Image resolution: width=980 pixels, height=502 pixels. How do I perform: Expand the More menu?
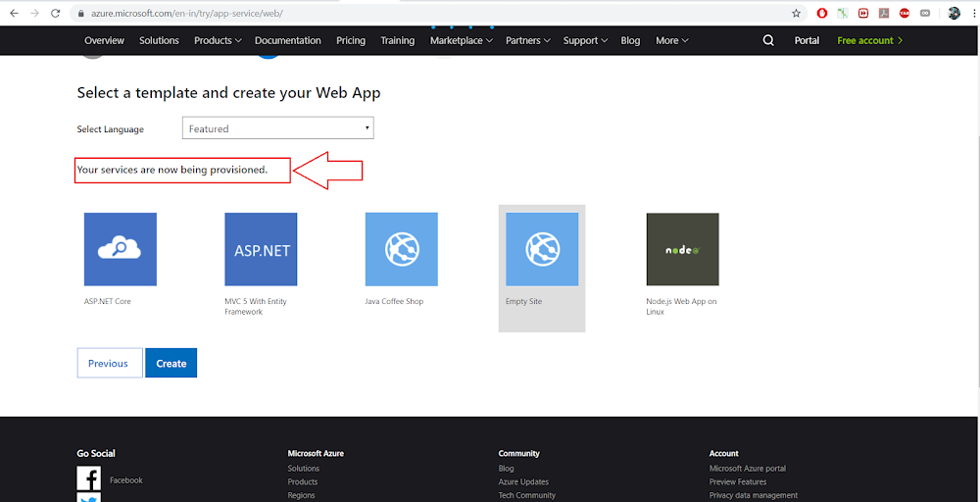(672, 40)
